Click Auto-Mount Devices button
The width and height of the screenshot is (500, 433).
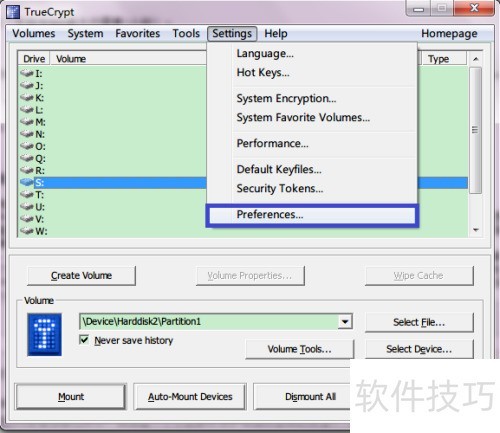[190, 397]
